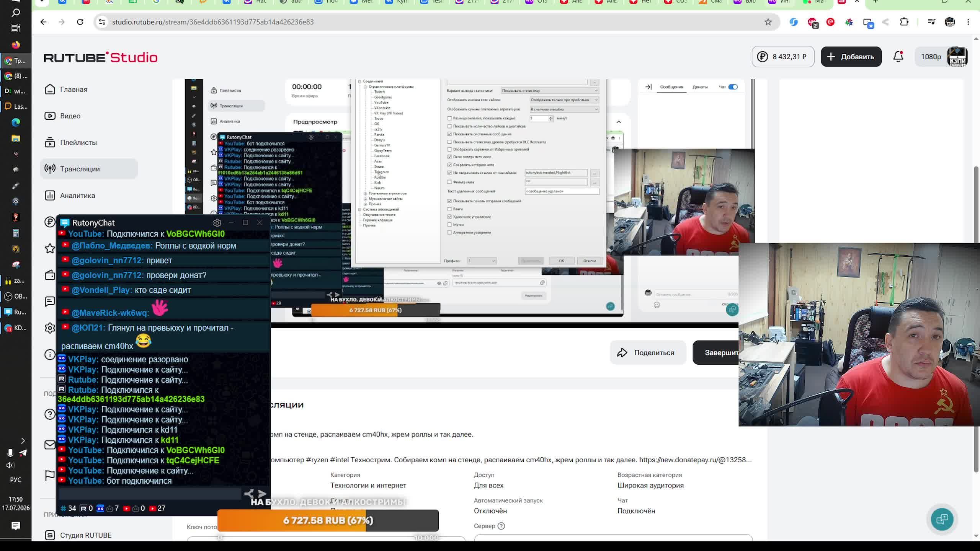This screenshot has height=551, width=980.
Task: Go back in browser history
Action: [x=43, y=22]
